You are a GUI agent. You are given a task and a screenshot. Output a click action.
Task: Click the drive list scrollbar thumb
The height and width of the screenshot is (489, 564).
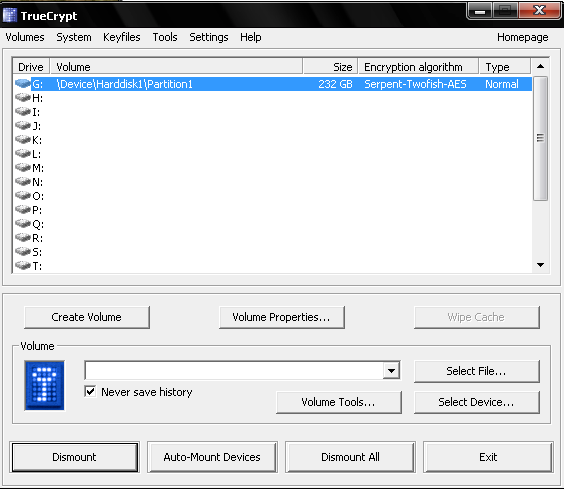pyautogui.click(x=540, y=138)
